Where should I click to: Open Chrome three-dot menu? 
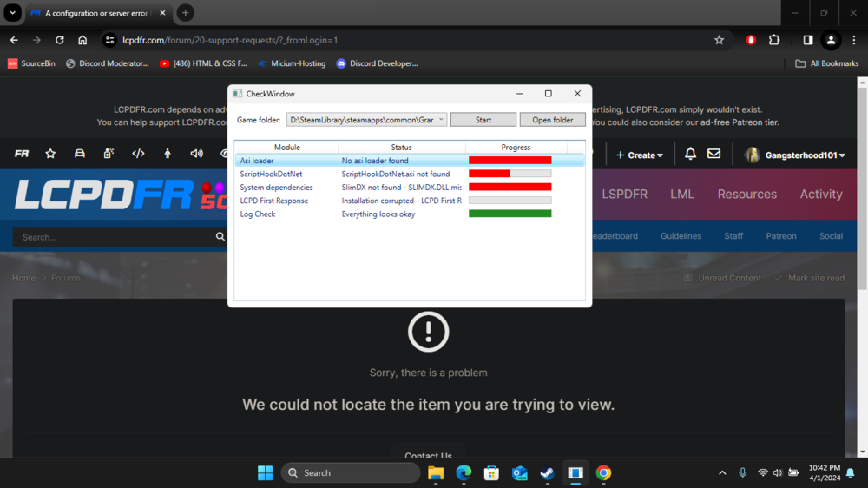click(854, 40)
